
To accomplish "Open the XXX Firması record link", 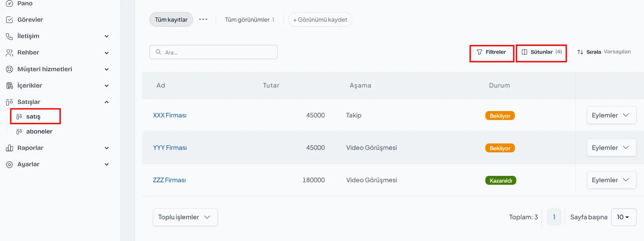I will (x=170, y=115).
